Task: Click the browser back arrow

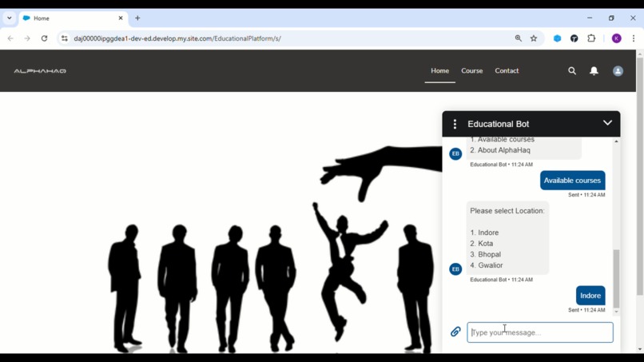Action: click(10, 38)
